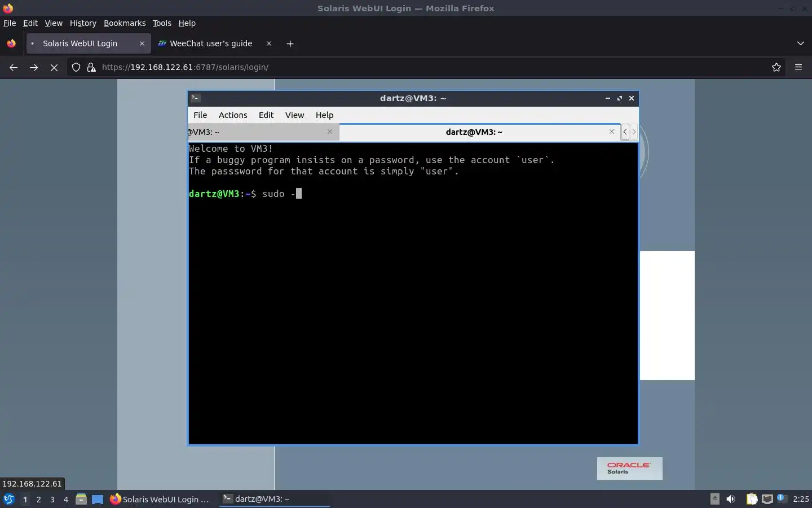The width and height of the screenshot is (812, 508).
Task: Open the file manager taskbar icon
Action: pos(81,499)
